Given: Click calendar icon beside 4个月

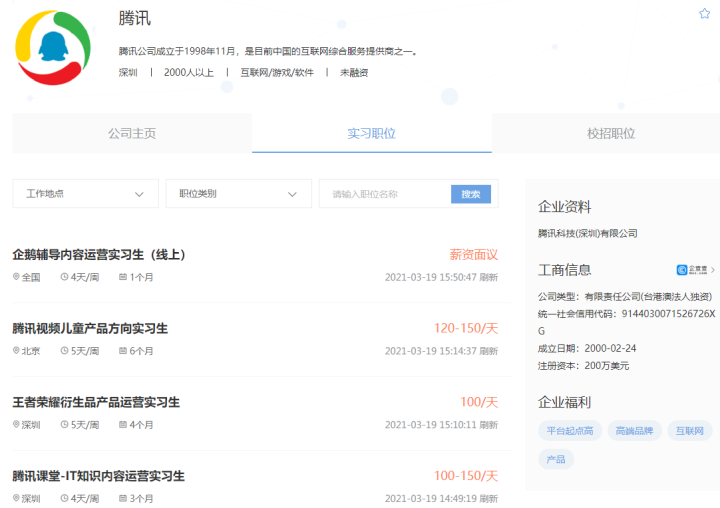Looking at the screenshot, I should coord(123,424).
